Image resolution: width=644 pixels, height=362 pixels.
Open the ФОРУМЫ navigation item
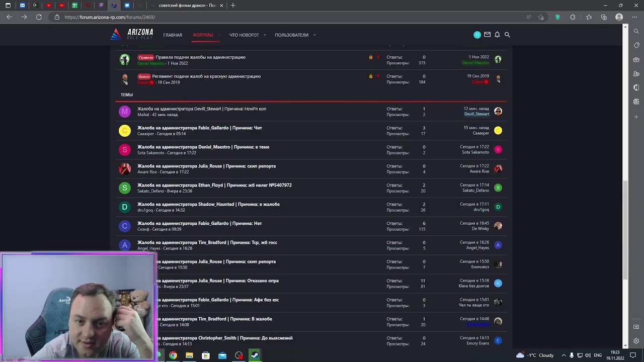203,35
